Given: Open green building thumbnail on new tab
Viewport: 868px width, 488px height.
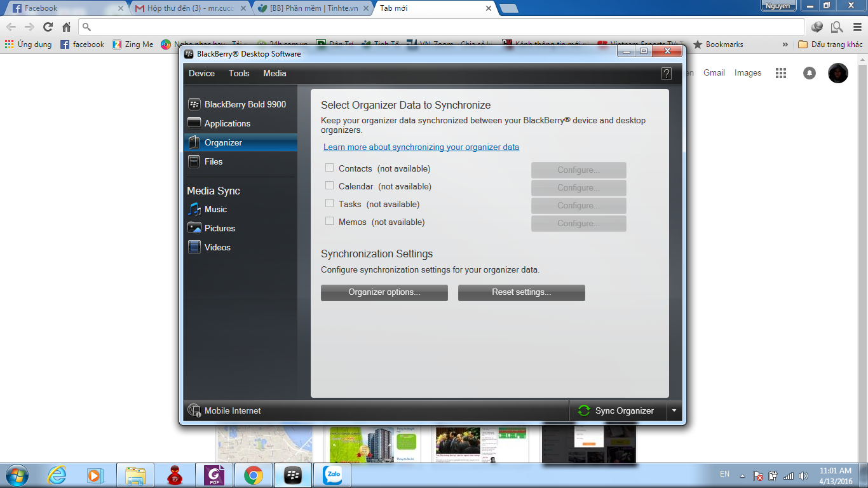Looking at the screenshot, I should [x=373, y=444].
